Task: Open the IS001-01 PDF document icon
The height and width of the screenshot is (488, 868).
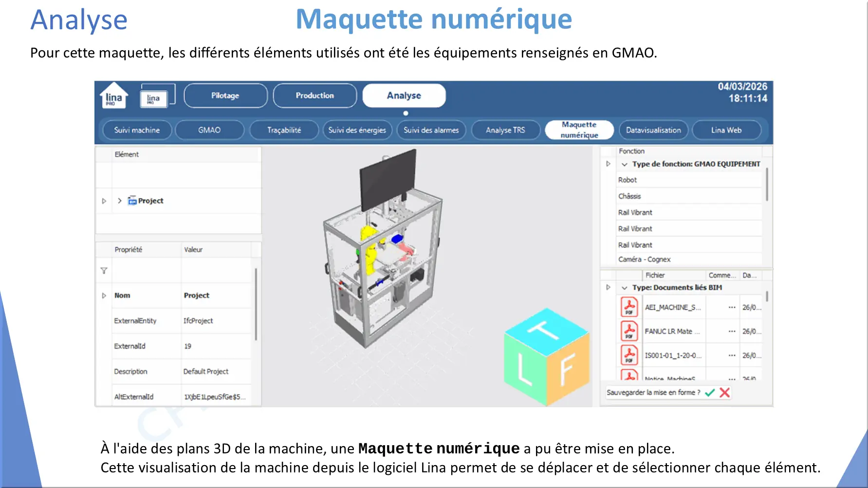Action: pyautogui.click(x=629, y=355)
